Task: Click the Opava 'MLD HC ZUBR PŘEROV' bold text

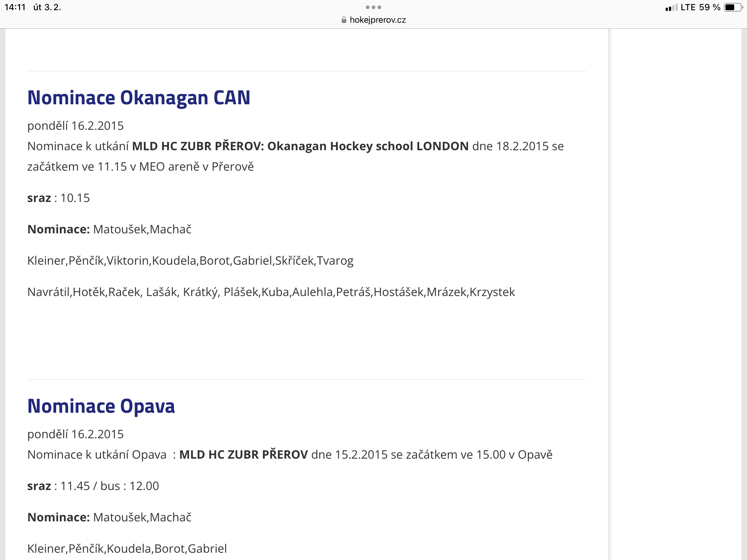Action: 243,455
